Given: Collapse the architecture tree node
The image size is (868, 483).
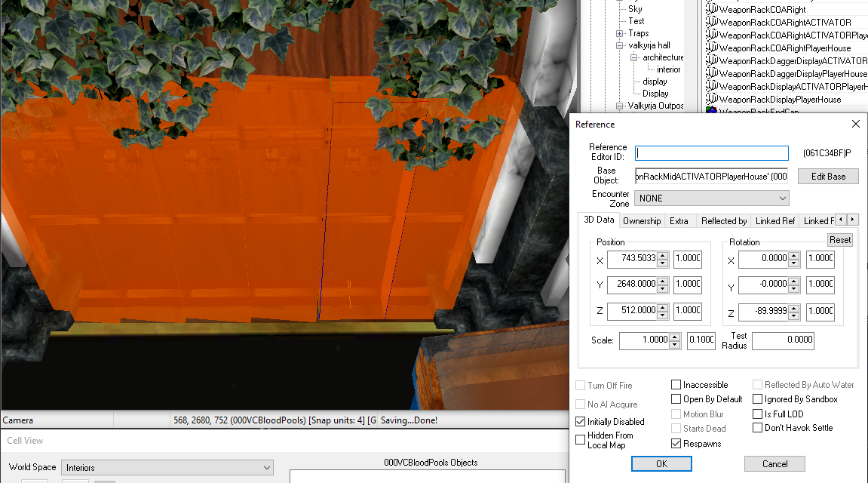Looking at the screenshot, I should pos(633,57).
